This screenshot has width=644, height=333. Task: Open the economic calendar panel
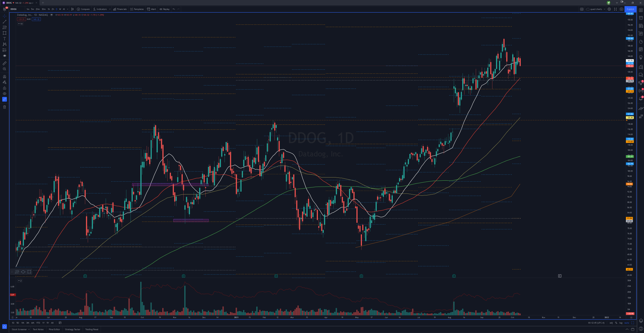tap(641, 49)
